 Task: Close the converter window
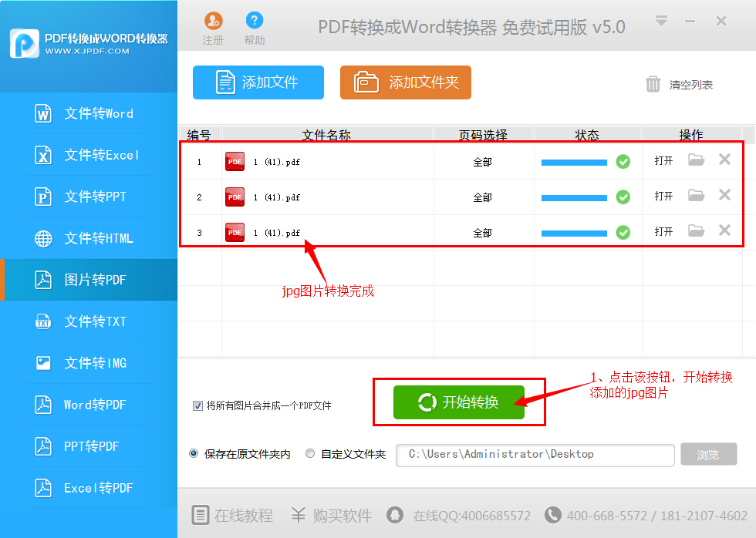pos(721,21)
